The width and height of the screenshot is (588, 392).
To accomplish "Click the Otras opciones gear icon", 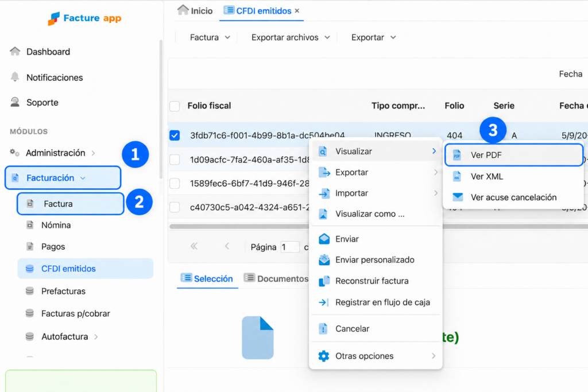I will tap(324, 356).
